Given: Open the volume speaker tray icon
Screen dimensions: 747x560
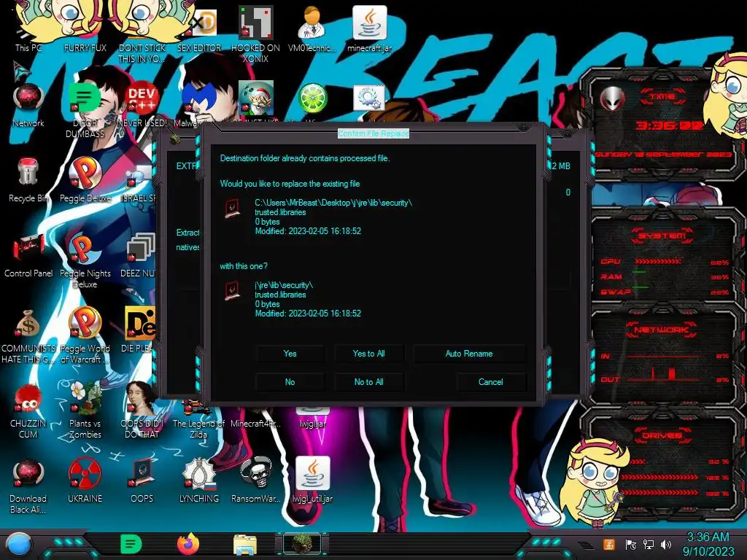Looking at the screenshot, I should click(x=666, y=544).
